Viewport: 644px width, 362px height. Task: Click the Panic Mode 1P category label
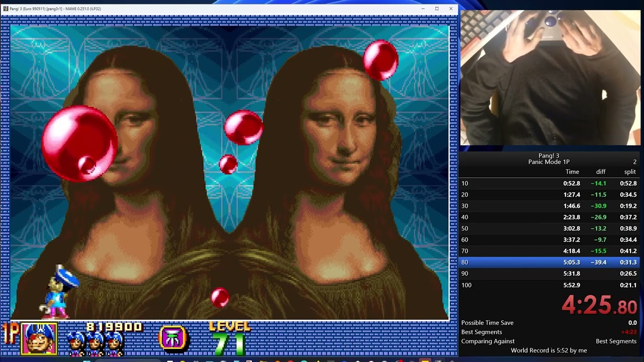point(549,162)
